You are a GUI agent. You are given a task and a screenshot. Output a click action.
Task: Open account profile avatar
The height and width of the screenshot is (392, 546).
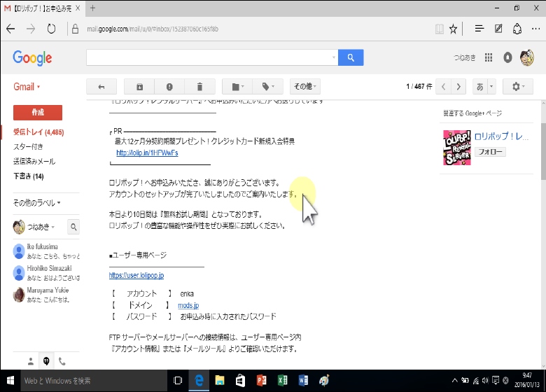(527, 57)
